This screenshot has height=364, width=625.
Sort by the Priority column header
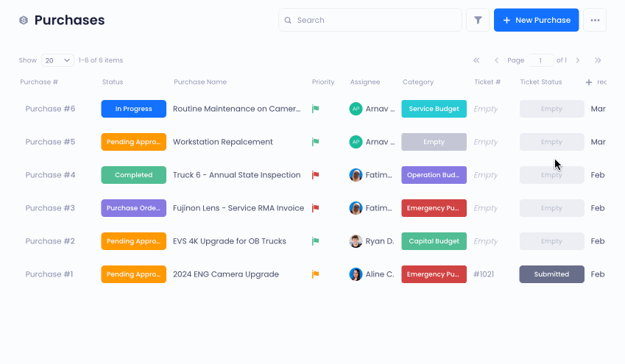pos(323,82)
